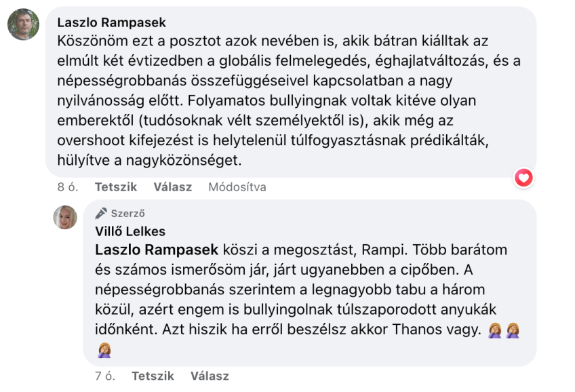The image size is (575, 392).
Task: Open Villő Lelkes's profile picture
Action: tap(66, 217)
